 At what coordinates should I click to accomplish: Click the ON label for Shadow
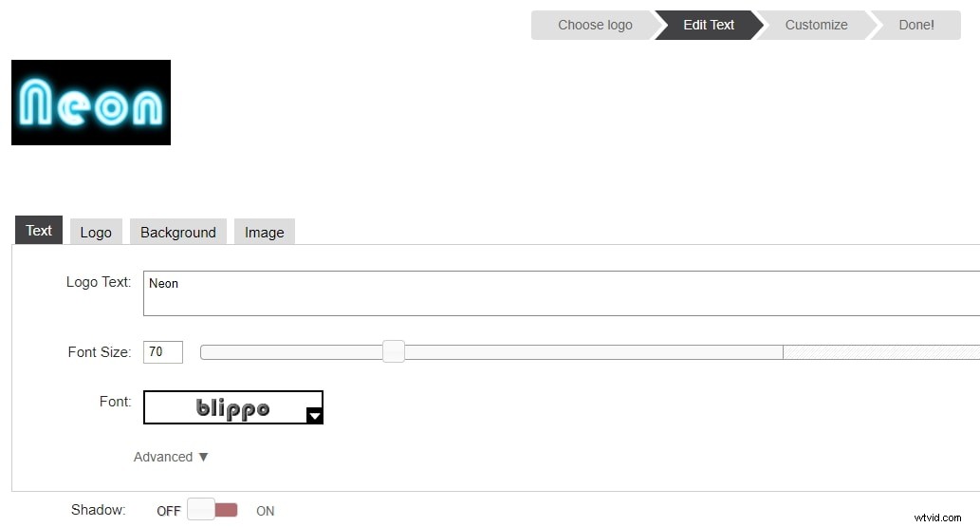266,511
